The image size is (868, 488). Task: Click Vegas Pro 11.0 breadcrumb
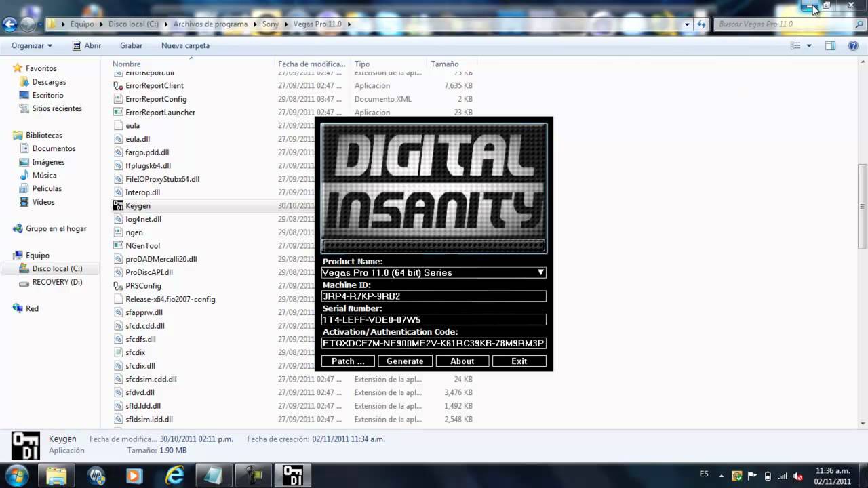pyautogui.click(x=317, y=24)
